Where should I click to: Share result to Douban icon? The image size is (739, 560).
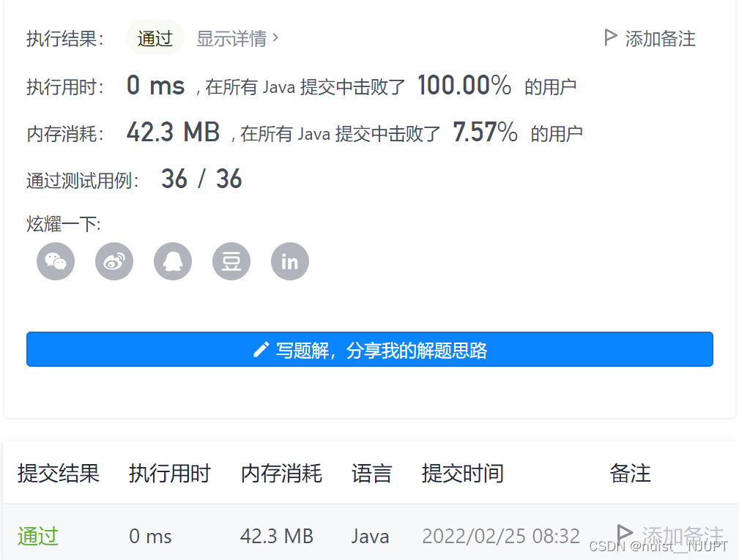[x=231, y=261]
